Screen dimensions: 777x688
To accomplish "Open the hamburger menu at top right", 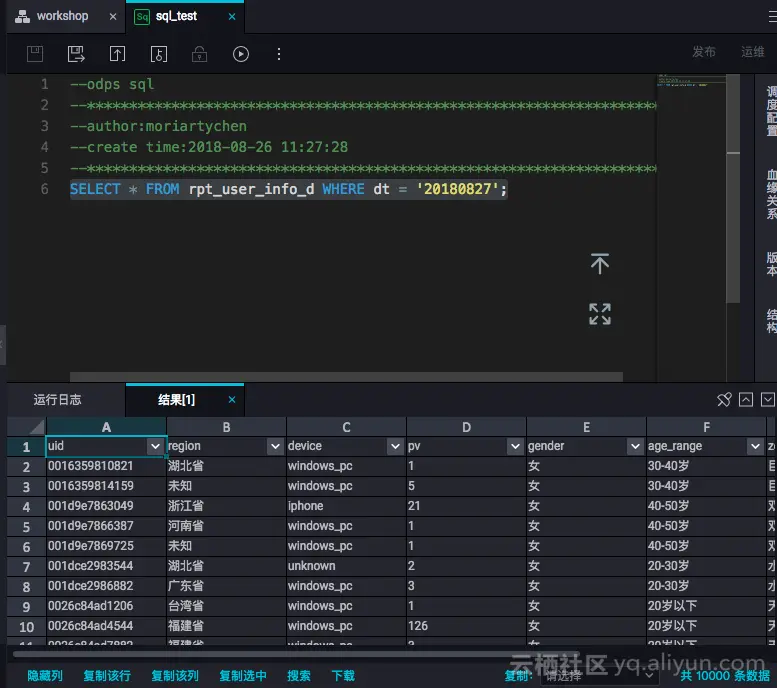I will tap(773, 17).
